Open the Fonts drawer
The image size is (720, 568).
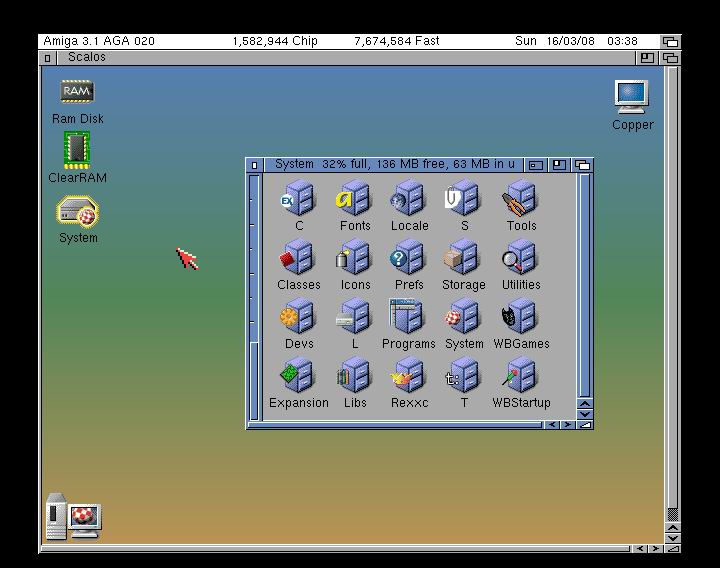(354, 198)
